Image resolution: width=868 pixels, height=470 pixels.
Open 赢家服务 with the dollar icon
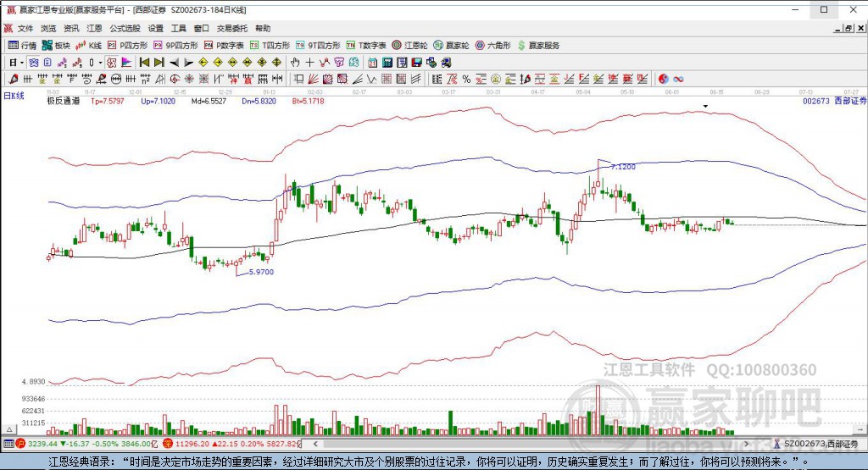coord(538,46)
